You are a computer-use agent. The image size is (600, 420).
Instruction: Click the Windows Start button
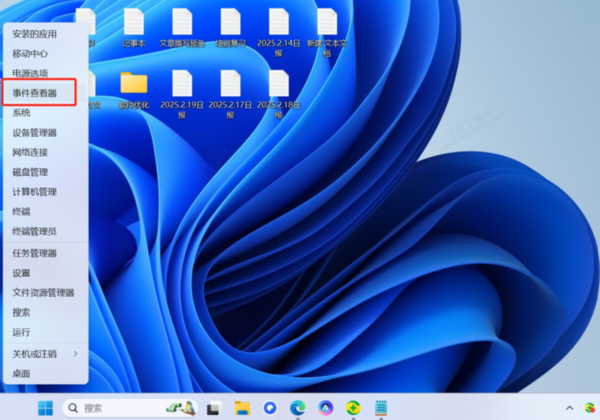pos(46,408)
